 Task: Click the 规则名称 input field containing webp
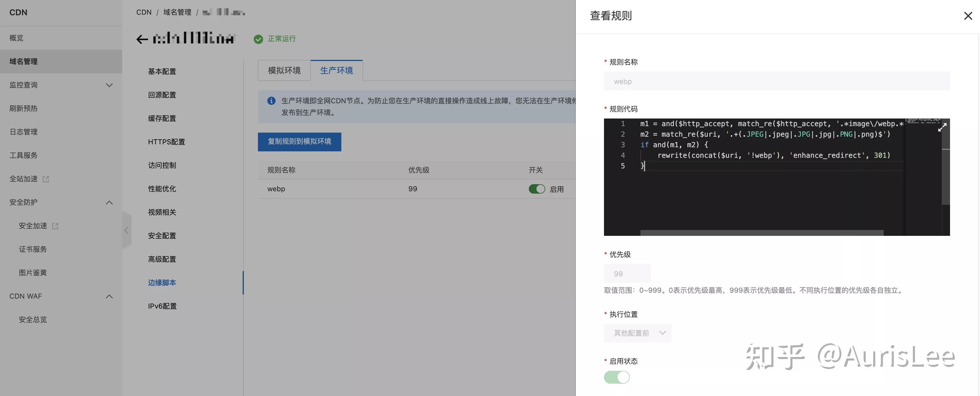[x=776, y=81]
